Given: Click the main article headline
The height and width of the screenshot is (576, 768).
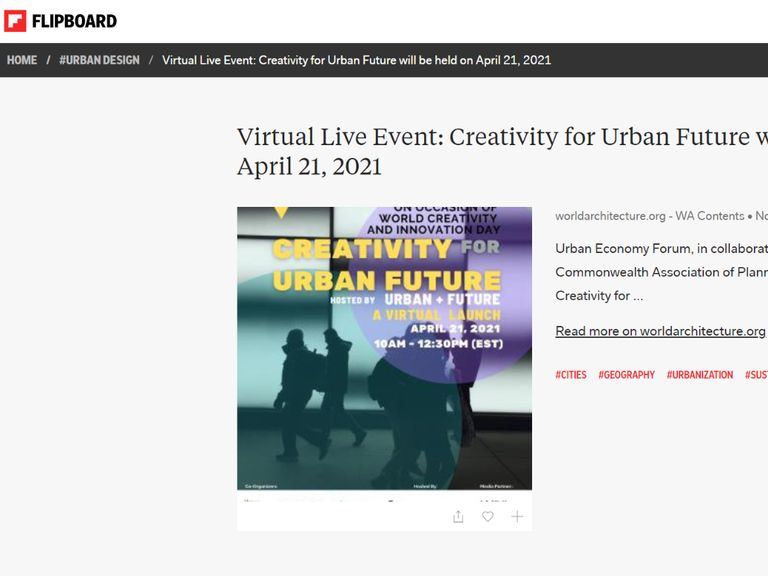Looking at the screenshot, I should click(x=502, y=151).
